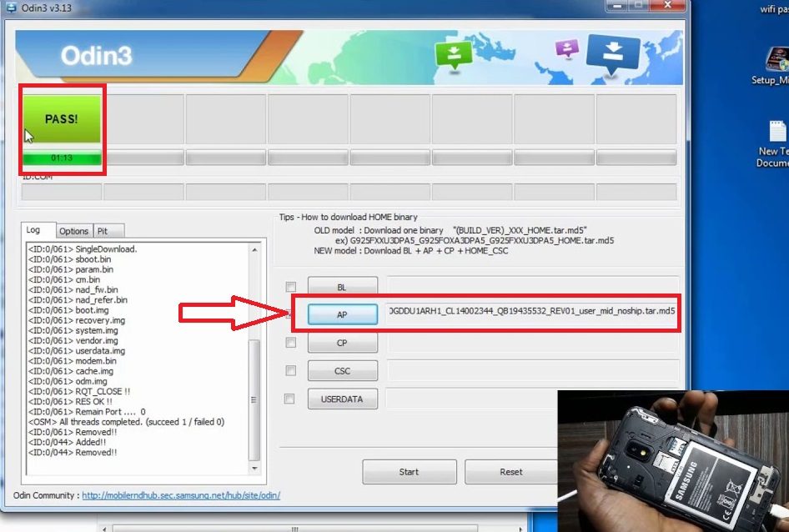Image resolution: width=789 pixels, height=532 pixels.
Task: Click the BL file path field
Action: point(532,286)
